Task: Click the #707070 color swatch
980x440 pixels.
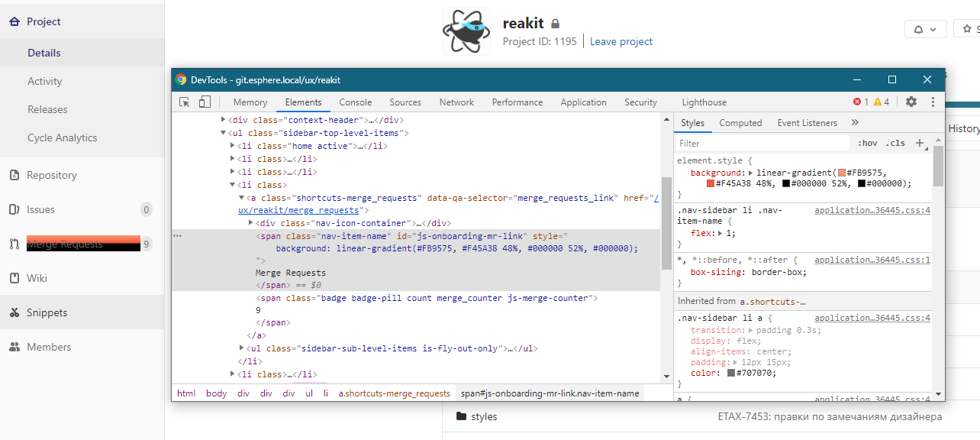Action: 731,373
